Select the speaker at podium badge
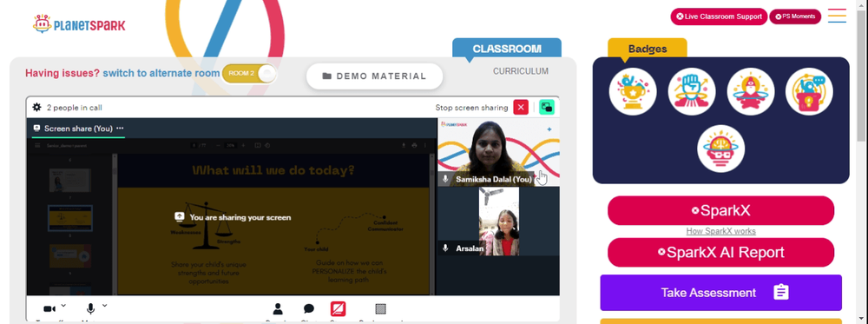The image size is (868, 324). click(809, 91)
